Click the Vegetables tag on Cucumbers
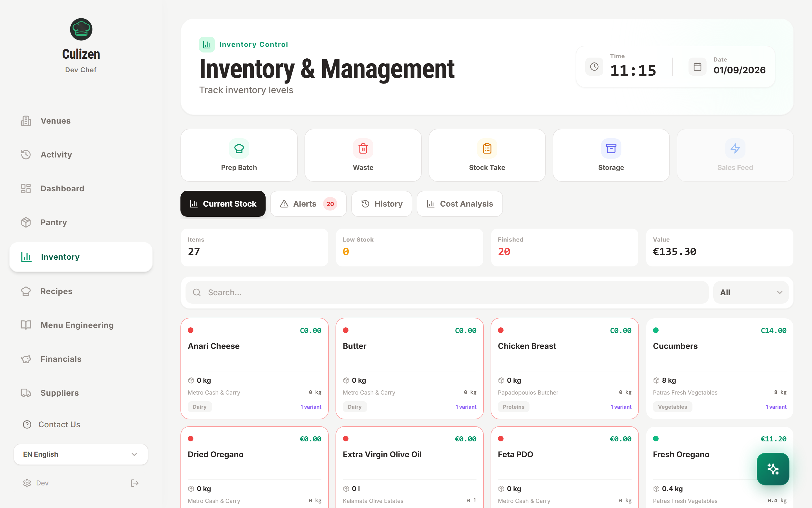812x508 pixels. [672, 407]
